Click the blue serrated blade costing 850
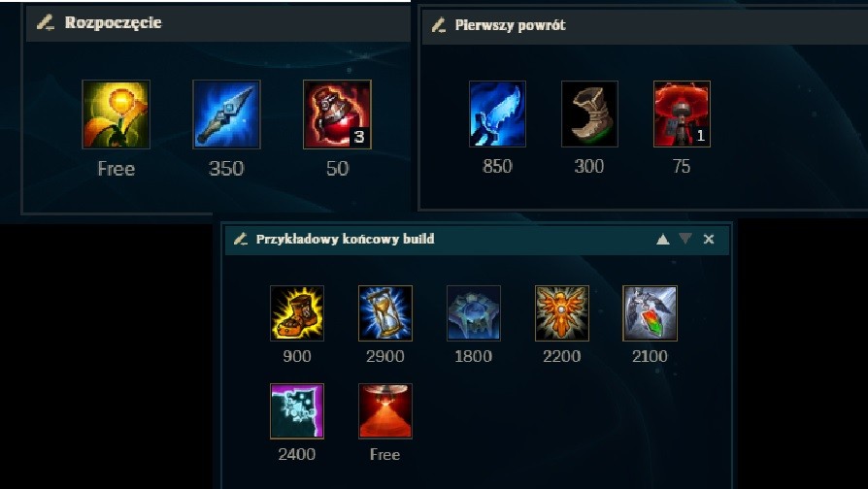Image resolution: width=868 pixels, height=489 pixels. click(x=497, y=114)
